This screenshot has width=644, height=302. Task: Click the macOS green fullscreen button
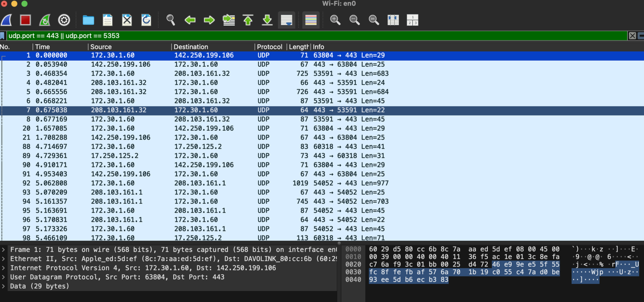pos(24,3)
